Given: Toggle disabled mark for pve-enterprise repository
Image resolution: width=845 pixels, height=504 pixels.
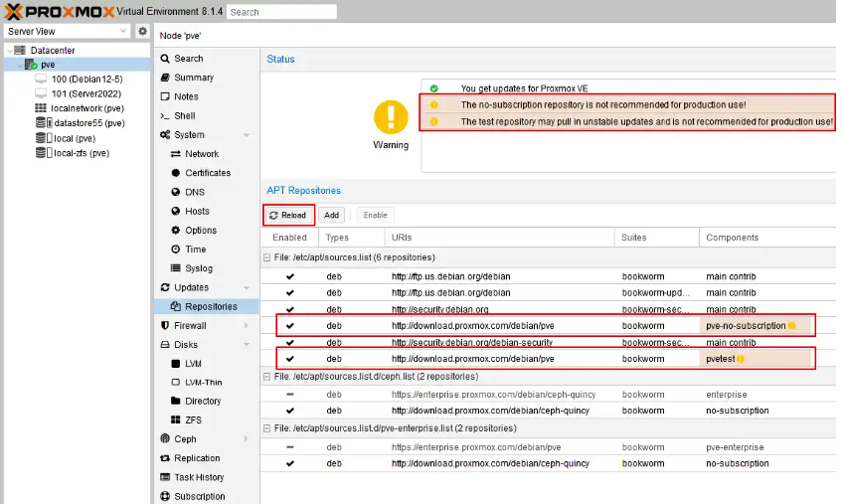Looking at the screenshot, I should pos(290,447).
